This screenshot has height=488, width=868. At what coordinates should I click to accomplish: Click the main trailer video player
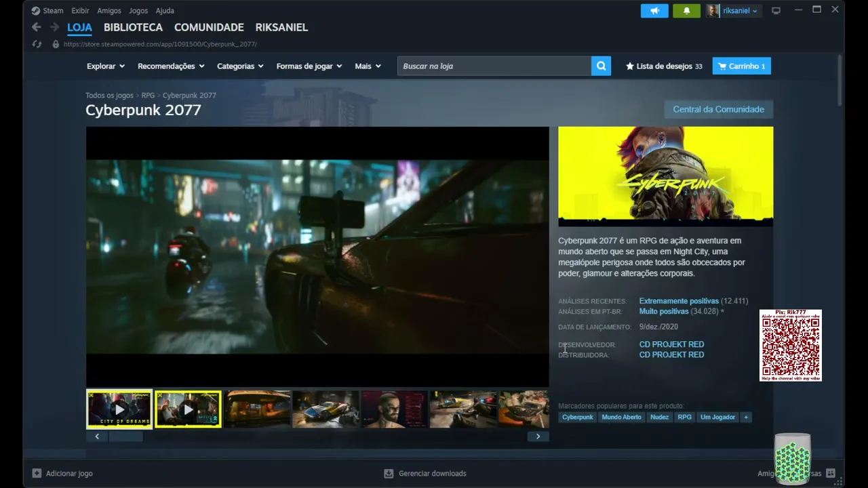pyautogui.click(x=317, y=257)
